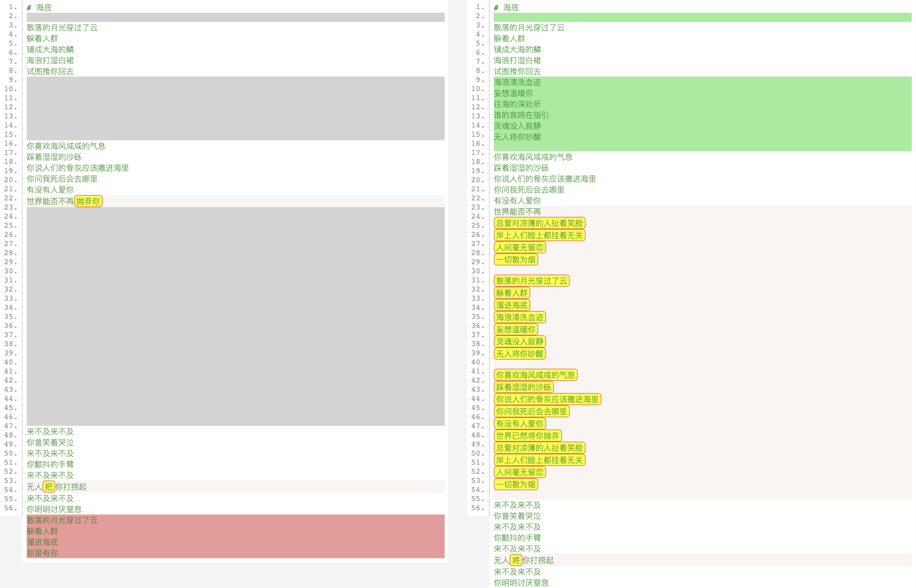Screen dimensions: 916x588
Task: Select "试图推你回去" in the right pane
Action: click(517, 71)
